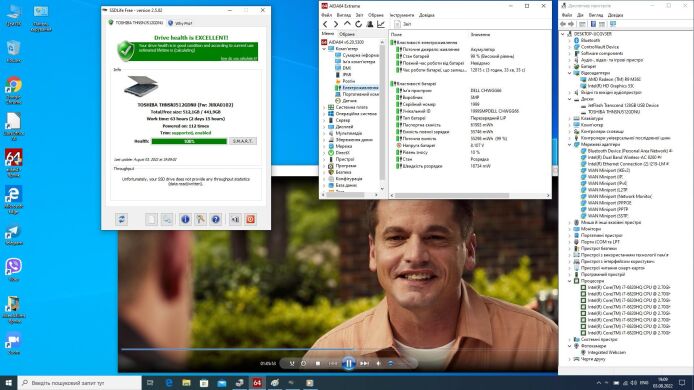Expand Мережа node in AIDA64 tree
This screenshot has height=390, width=694.
click(x=324, y=146)
